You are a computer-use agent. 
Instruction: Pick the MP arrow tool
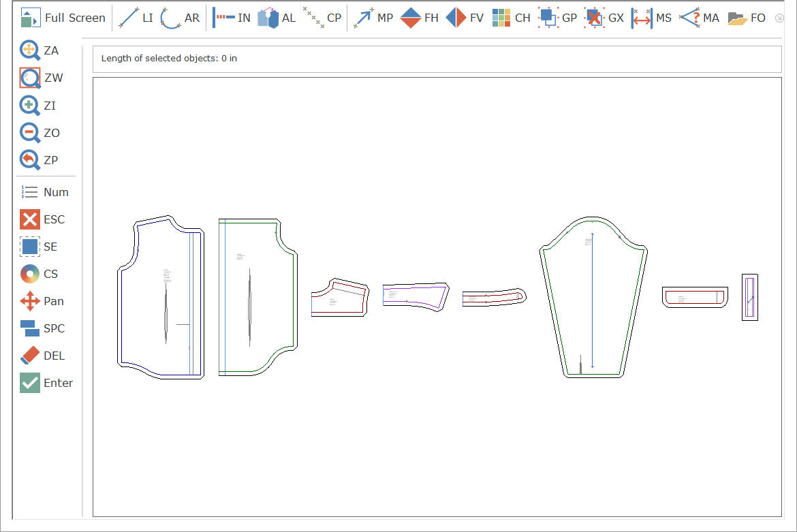click(x=373, y=18)
